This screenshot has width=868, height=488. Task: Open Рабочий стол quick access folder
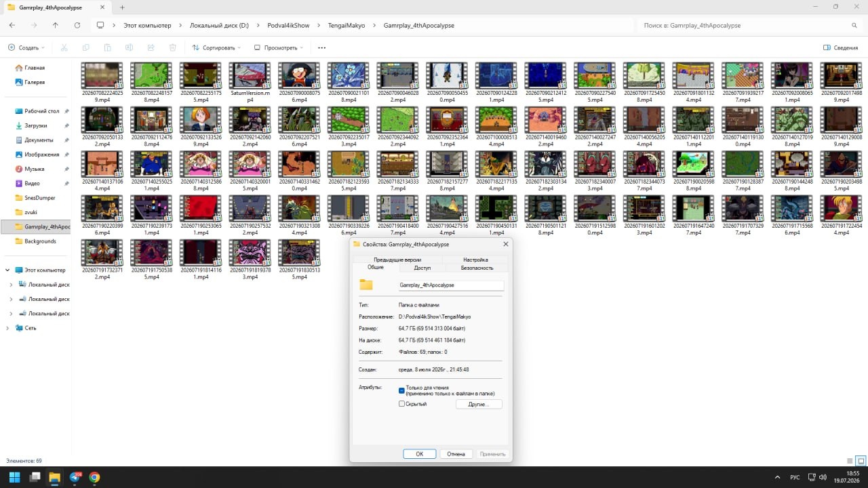pos(41,111)
